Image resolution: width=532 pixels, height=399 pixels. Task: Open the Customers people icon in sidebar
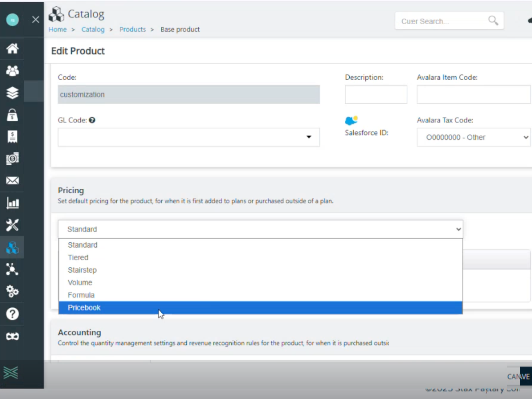(x=13, y=71)
